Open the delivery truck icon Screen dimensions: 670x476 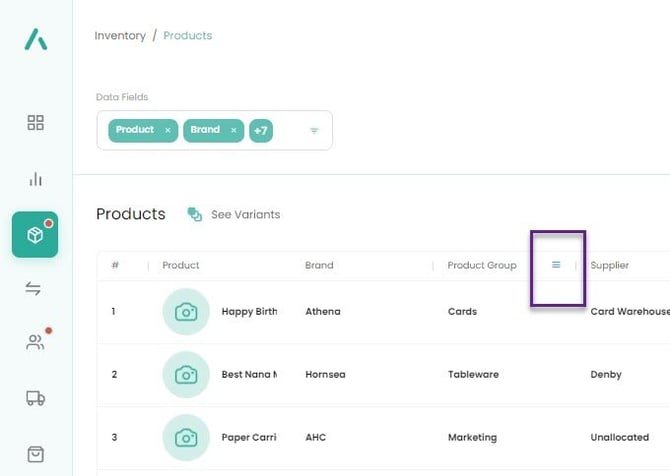[36, 398]
